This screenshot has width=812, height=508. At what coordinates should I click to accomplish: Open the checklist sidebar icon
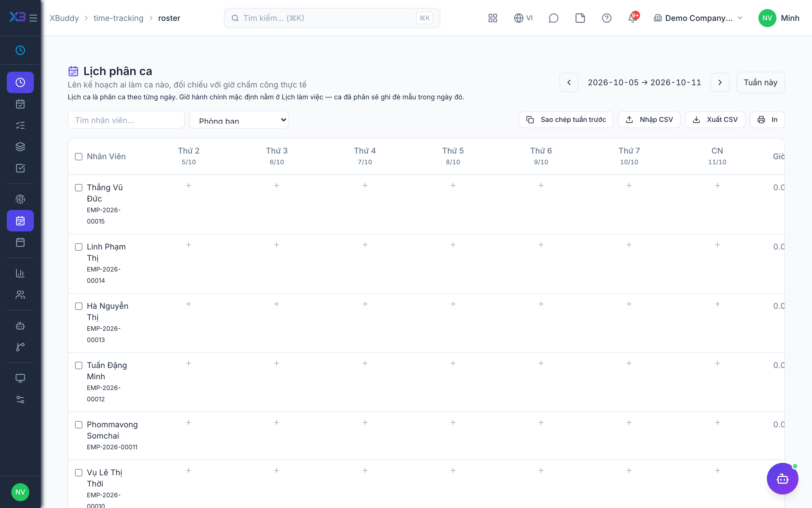tap(20, 125)
